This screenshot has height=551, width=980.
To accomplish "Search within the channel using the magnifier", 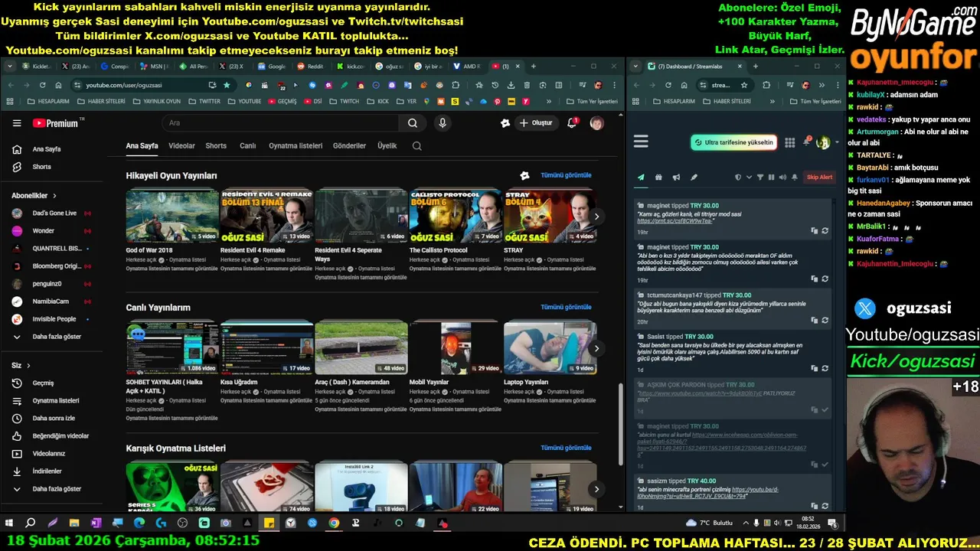I will pos(416,145).
